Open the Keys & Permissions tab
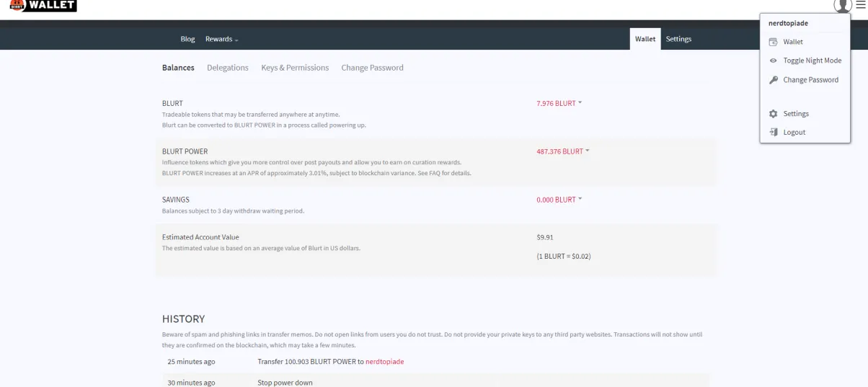The width and height of the screenshot is (868, 387). click(x=295, y=68)
